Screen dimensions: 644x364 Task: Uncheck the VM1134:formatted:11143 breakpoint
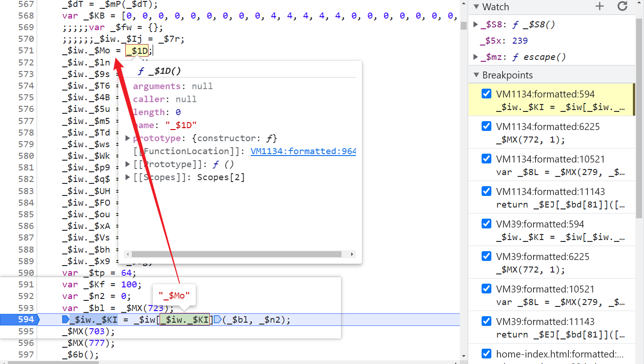coord(486,191)
